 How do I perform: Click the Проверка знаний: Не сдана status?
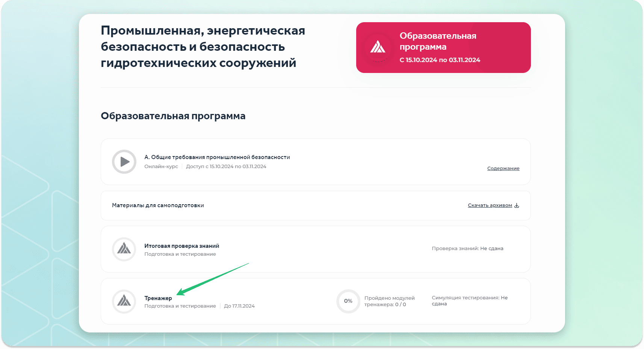[x=467, y=249]
